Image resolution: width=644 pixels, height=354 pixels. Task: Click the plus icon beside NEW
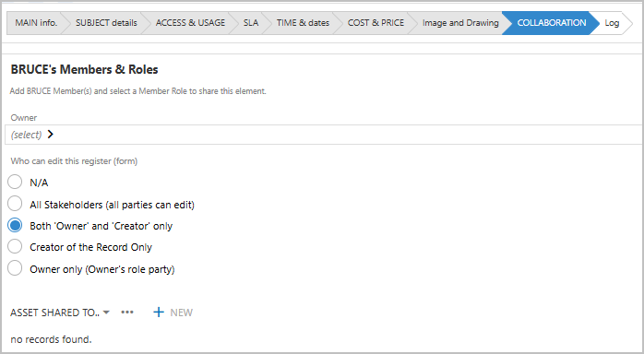click(159, 313)
